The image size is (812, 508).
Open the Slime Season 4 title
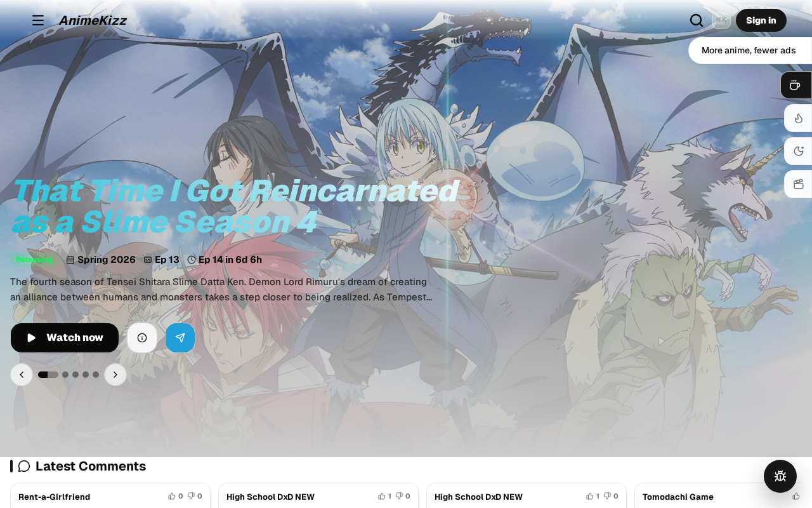tap(235, 206)
